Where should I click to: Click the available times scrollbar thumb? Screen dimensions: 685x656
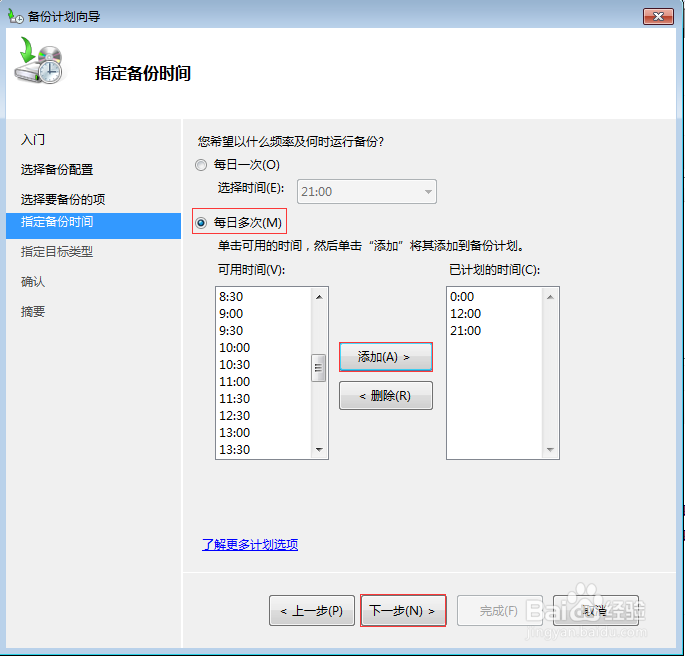319,368
